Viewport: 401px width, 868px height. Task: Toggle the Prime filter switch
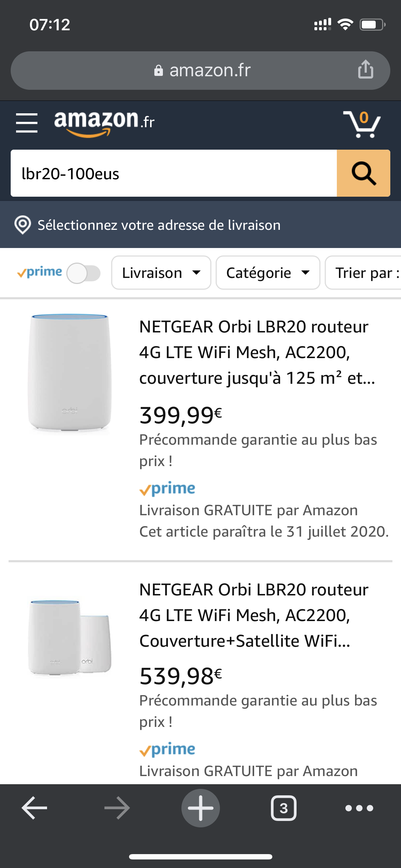(84, 273)
